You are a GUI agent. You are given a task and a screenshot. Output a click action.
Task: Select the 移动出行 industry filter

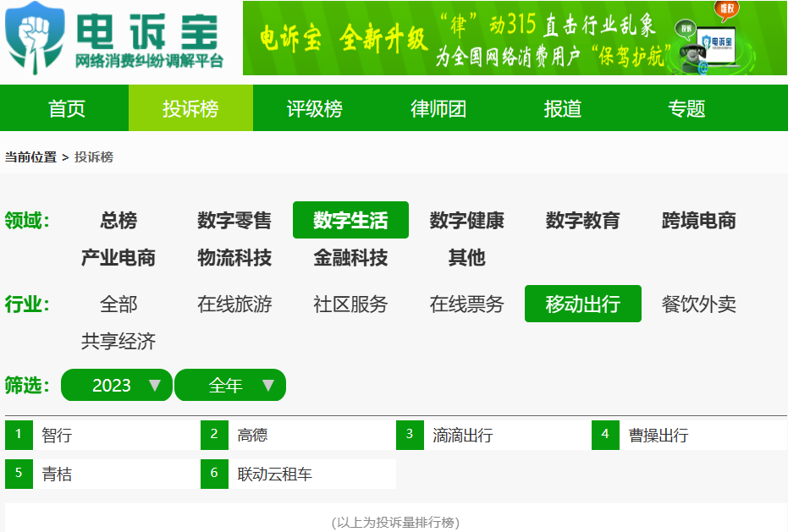[583, 304]
